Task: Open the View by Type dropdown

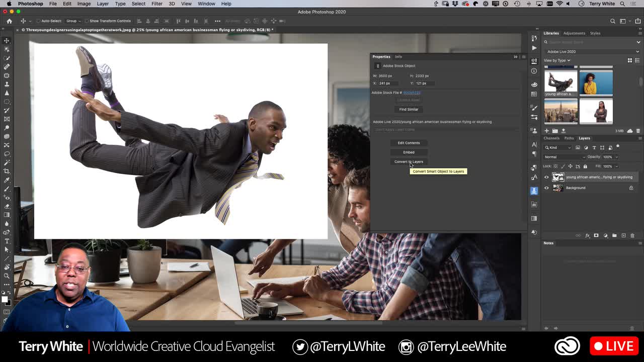Action: 556,60
